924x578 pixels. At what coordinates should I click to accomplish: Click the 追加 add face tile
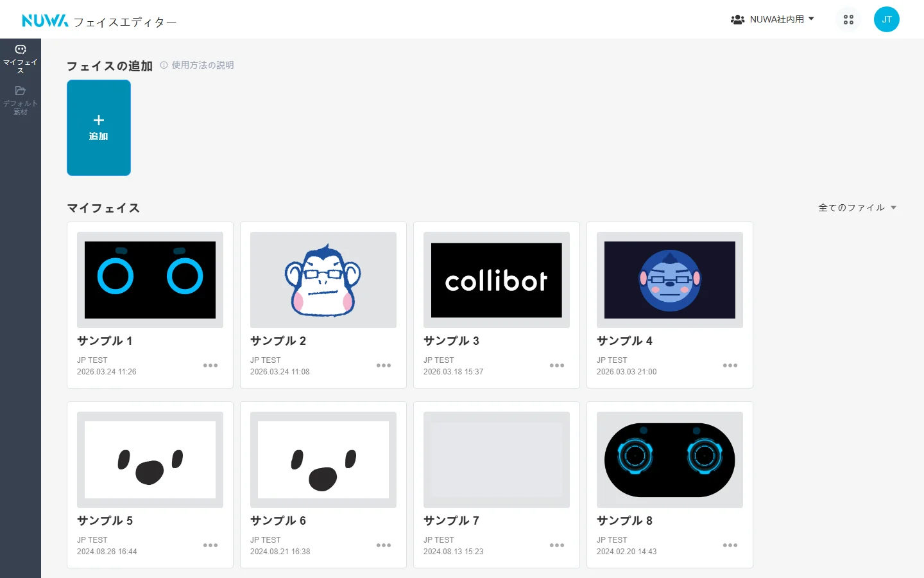pyautogui.click(x=99, y=128)
